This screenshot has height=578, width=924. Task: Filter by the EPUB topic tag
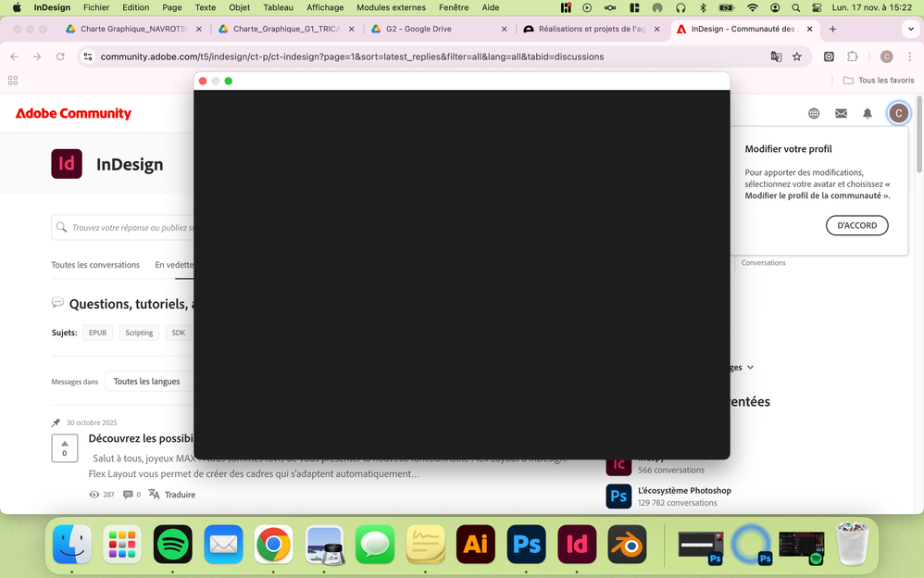98,333
